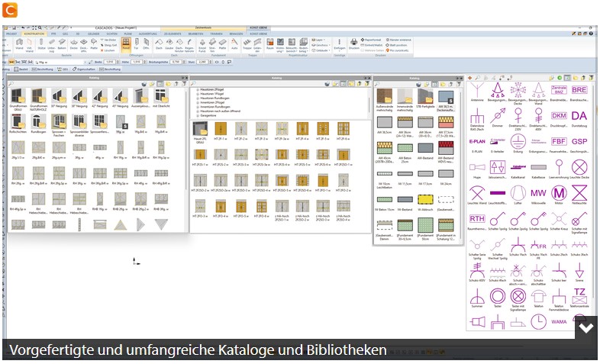
Task: Select the Wand (wall) tool in ribbon
Action: tap(19, 44)
